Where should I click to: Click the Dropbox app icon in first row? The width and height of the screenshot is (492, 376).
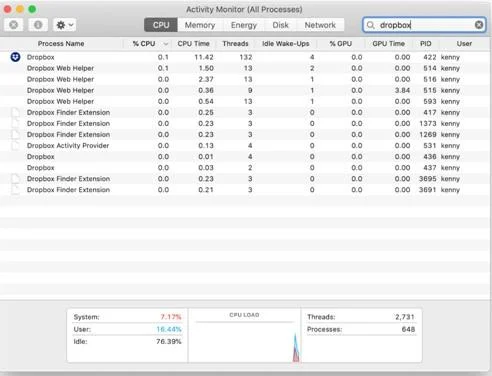click(x=15, y=57)
